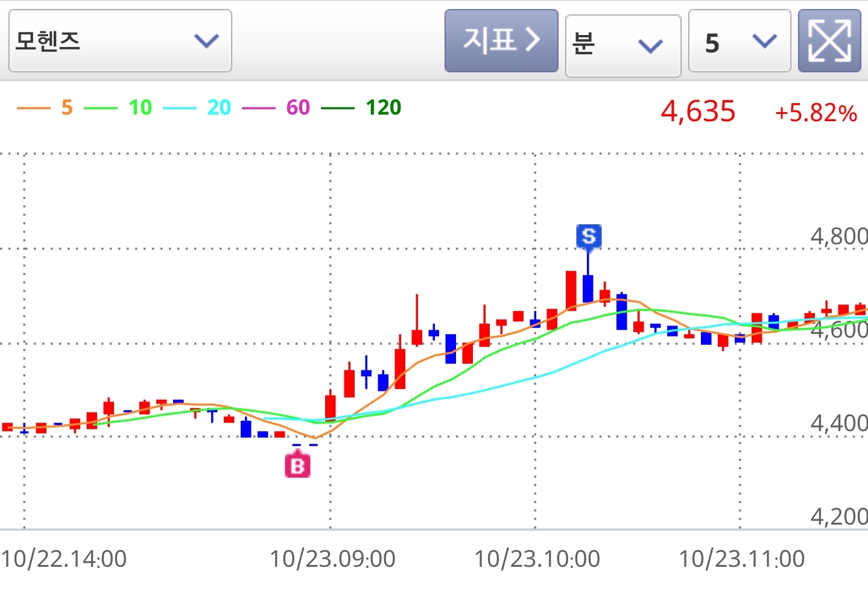Select the pink B buy marker
The width and height of the screenshot is (868, 609).
297,465
